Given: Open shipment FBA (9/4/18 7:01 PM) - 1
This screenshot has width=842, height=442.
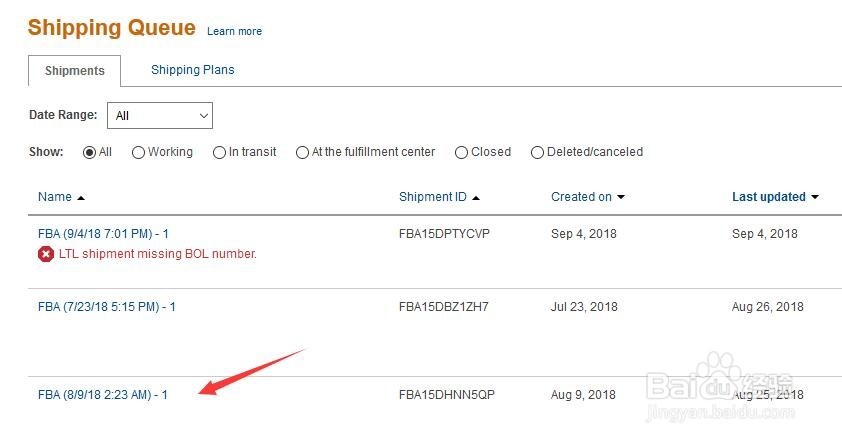Looking at the screenshot, I should point(103,234).
